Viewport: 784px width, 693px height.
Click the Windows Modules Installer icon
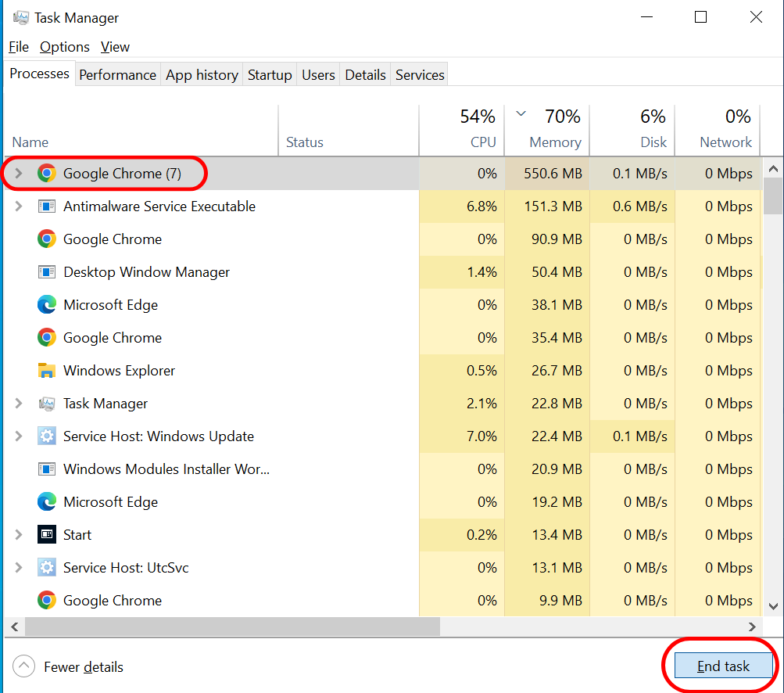(x=47, y=469)
